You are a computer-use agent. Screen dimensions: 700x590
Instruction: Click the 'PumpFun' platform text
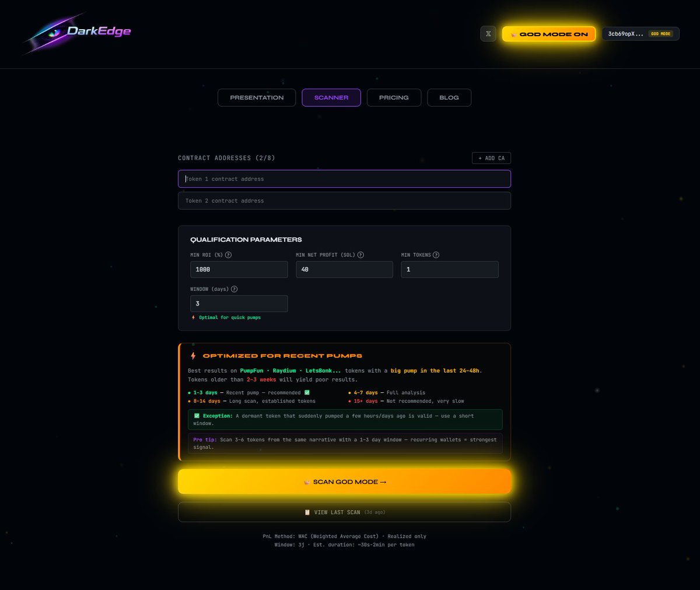point(251,371)
